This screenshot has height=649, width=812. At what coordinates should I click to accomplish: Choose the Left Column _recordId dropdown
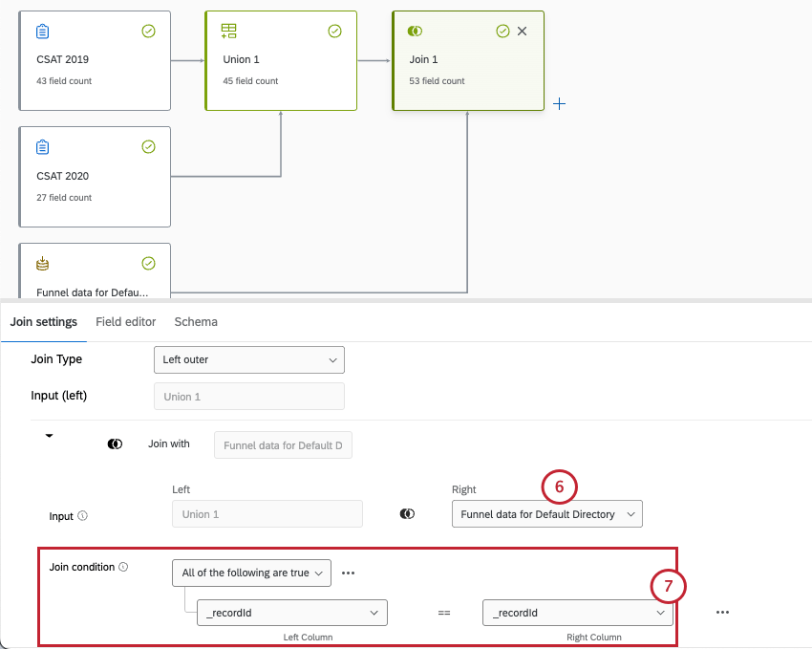tap(291, 613)
